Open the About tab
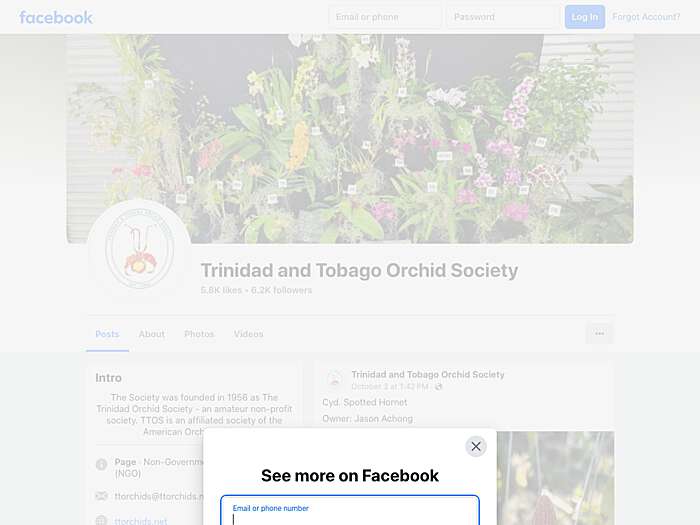The height and width of the screenshot is (525, 700). pyautogui.click(x=152, y=334)
